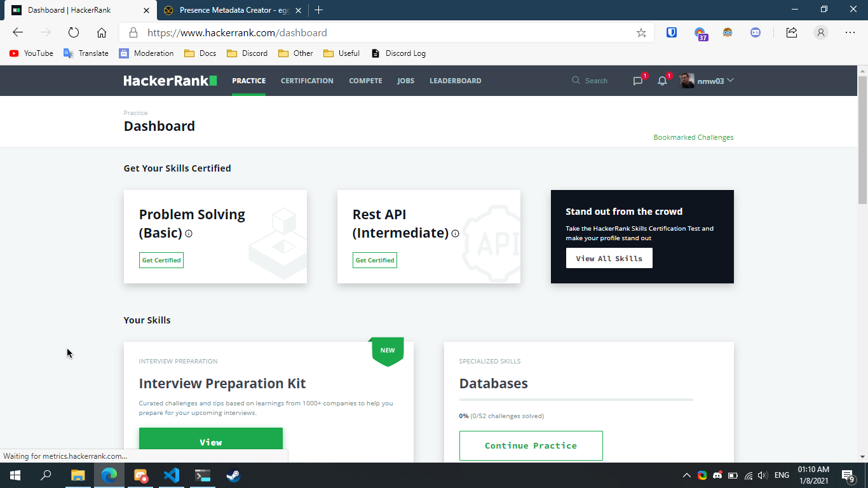Click the nmw03 profile avatar
Screen dimensions: 868x488
point(687,81)
